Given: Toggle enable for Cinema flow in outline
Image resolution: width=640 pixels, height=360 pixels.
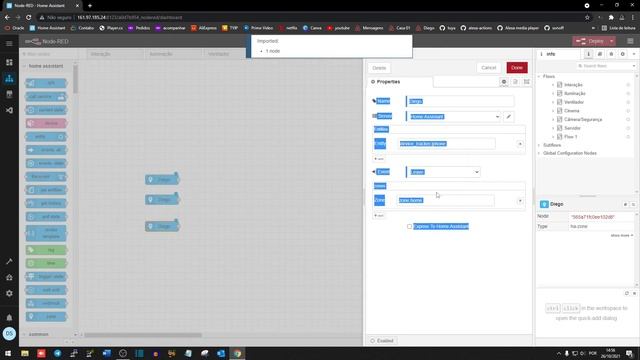Looking at the screenshot, I should click(628, 111).
